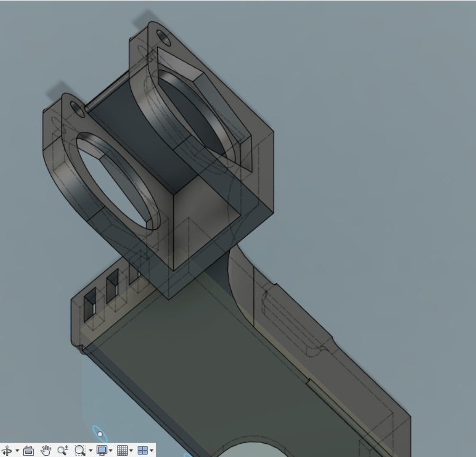Expand the Viewports dropdown arrow
Image resolution: width=476 pixels, height=457 pixels.
click(151, 451)
